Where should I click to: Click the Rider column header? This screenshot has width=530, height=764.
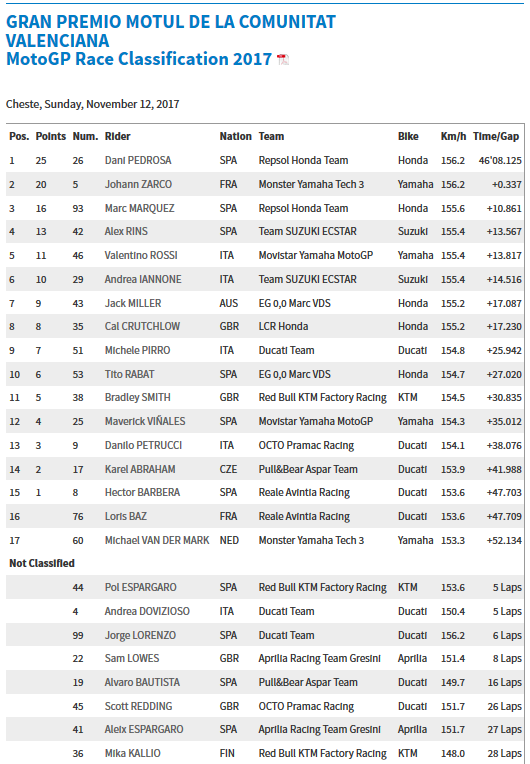(x=117, y=136)
